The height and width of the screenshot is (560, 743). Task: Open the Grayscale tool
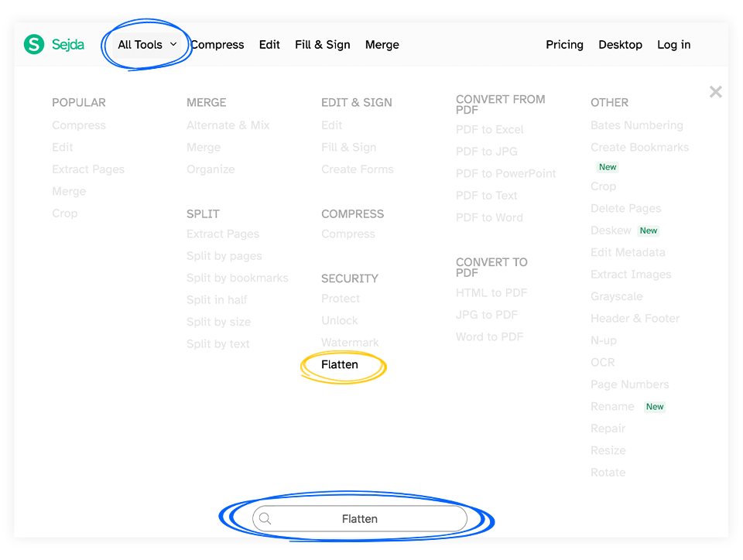(x=616, y=296)
